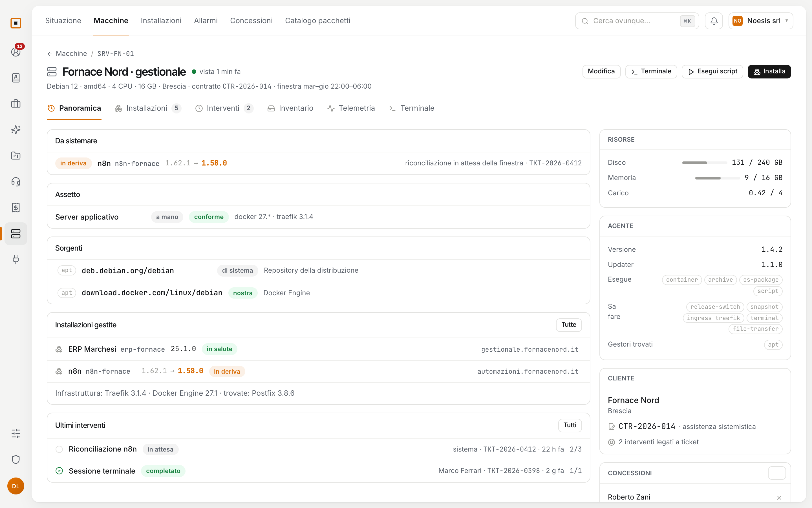Click the Memoria usage bar
This screenshot has height=508, width=812.
[x=717, y=178]
